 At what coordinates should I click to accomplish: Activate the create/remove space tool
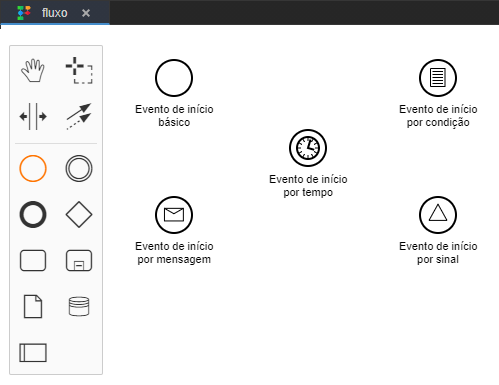tap(33, 116)
